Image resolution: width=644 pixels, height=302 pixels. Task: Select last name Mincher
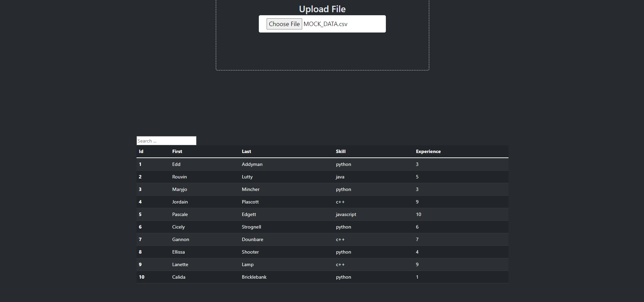[251, 189]
